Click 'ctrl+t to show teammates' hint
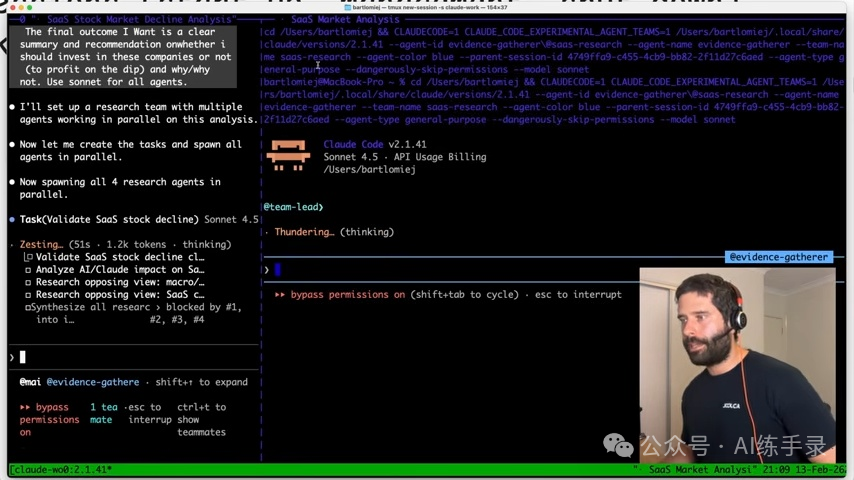 click(x=201, y=420)
